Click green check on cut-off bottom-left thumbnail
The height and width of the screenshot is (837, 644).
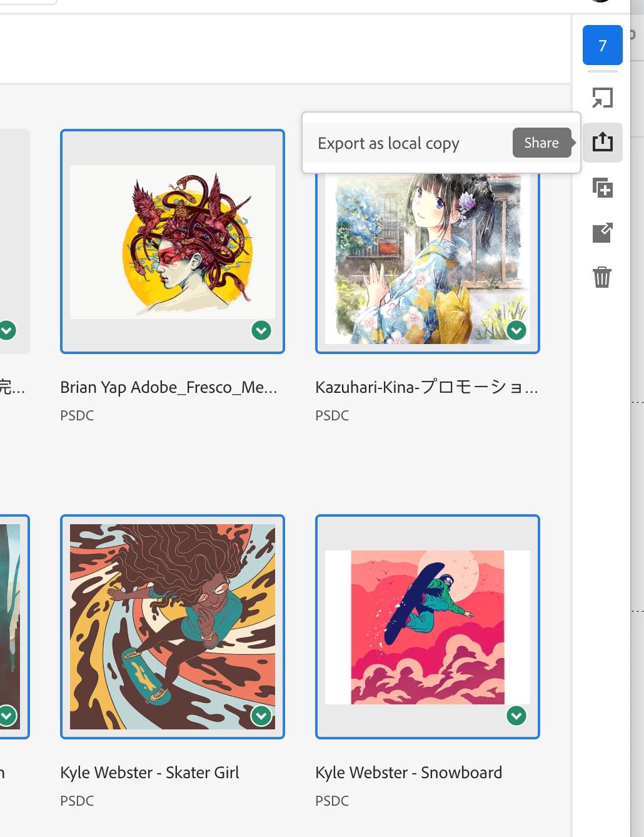[7, 716]
